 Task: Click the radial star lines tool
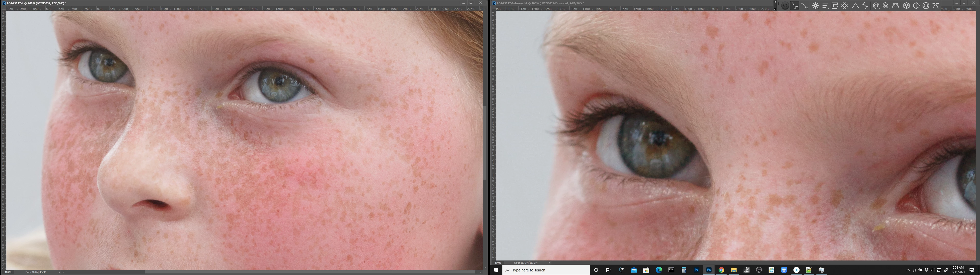coord(815,6)
